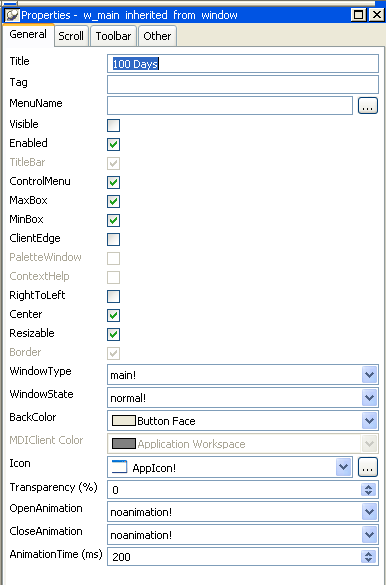The width and height of the screenshot is (386, 585).
Task: Open the MenuName browse ellipsis button
Action: tap(368, 106)
